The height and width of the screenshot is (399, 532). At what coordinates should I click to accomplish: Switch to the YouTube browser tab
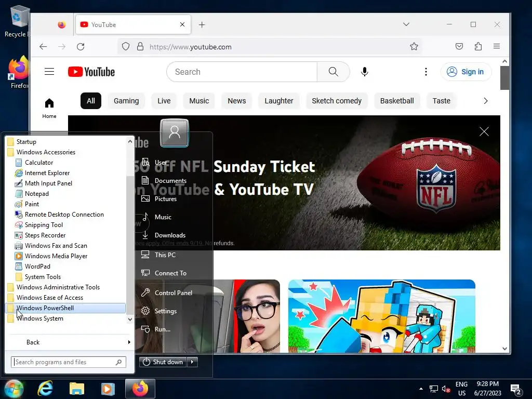[x=133, y=24]
